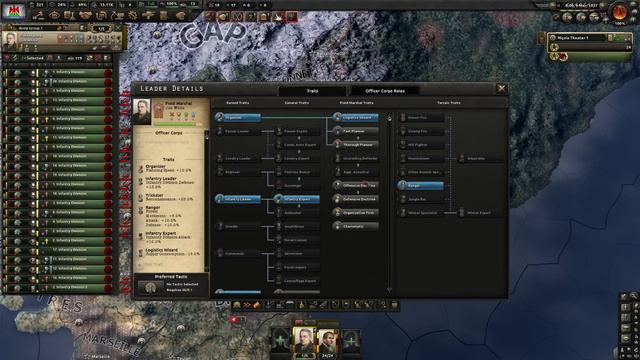The image size is (640, 360).
Task: Open the Officer Corps cap icon
Action: [x=180, y=16]
